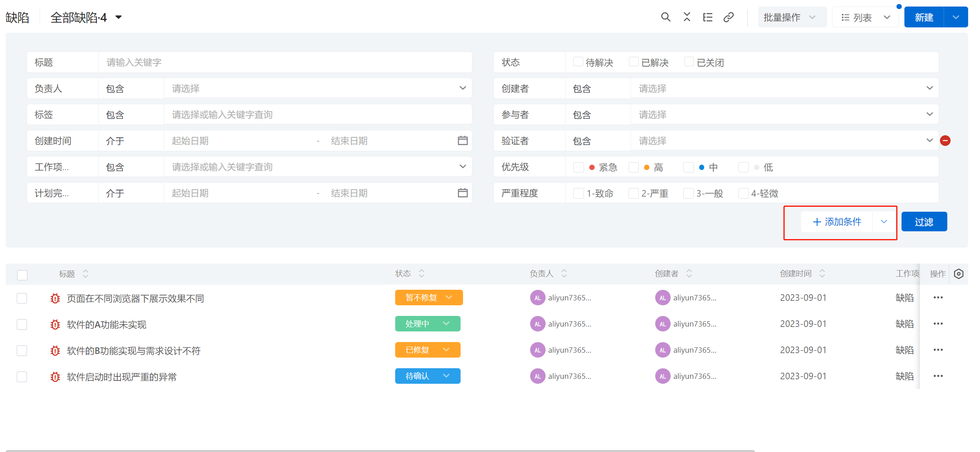Click the copy link icon
Viewport: 980px width, 452px height.
pyautogui.click(x=729, y=17)
